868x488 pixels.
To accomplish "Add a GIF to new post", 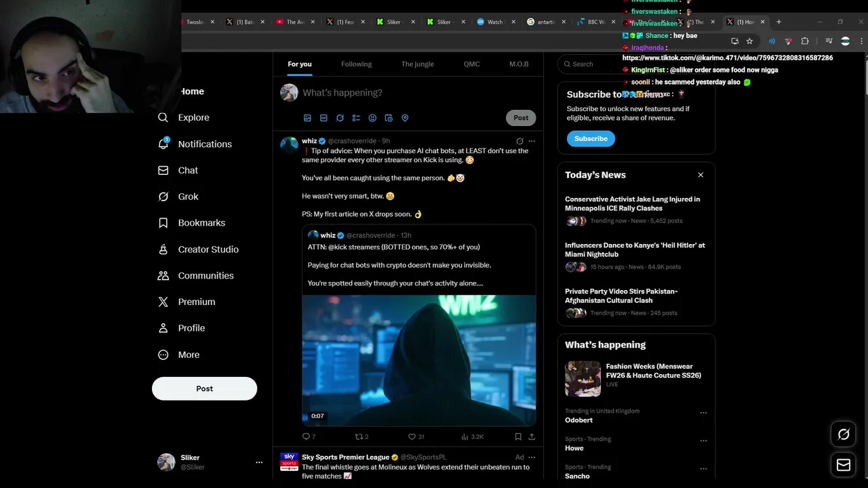I will coord(323,118).
